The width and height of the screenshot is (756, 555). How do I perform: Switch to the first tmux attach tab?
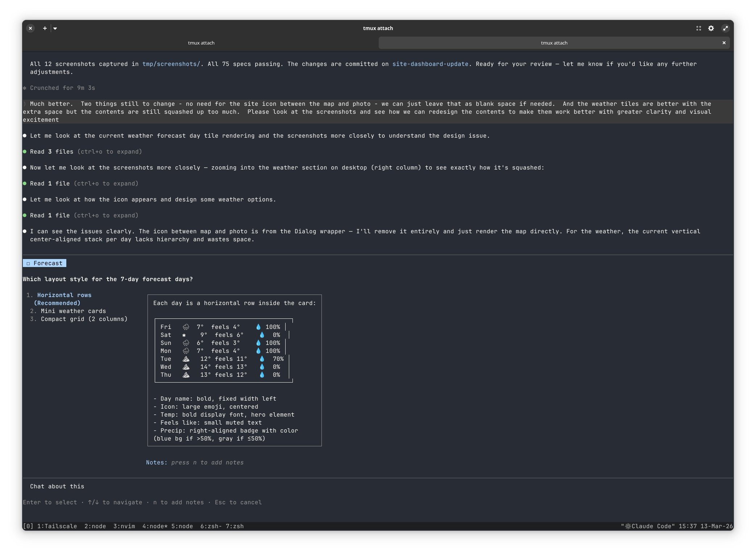click(201, 43)
